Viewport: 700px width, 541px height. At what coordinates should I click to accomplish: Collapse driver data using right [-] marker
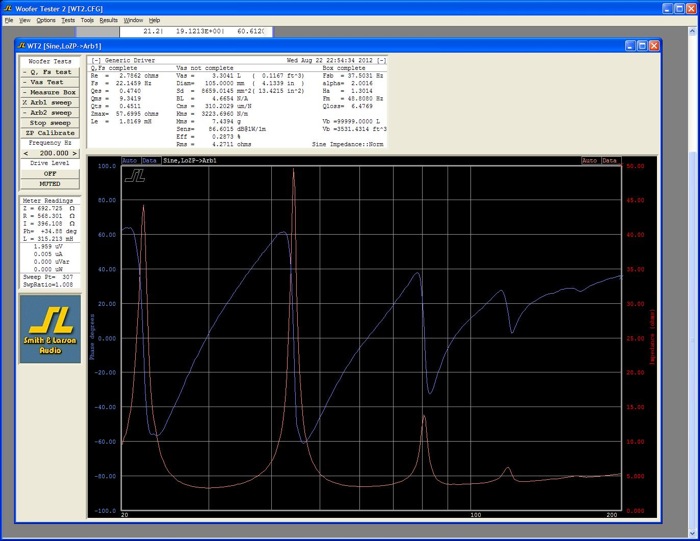(x=382, y=60)
